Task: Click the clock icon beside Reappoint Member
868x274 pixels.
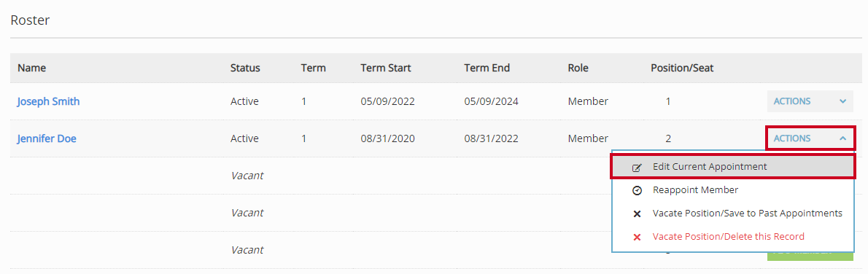Action: click(637, 190)
